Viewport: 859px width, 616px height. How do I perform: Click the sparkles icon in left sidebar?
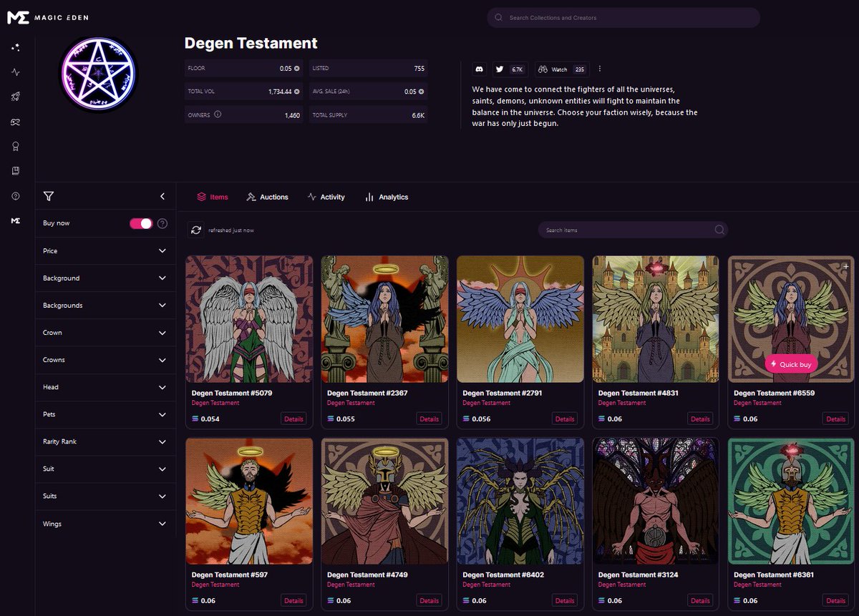pos(16,47)
